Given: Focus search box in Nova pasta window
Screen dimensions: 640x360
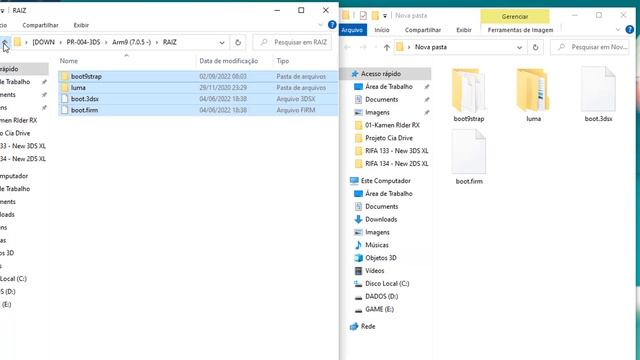Looking at the screenshot, I should [x=590, y=47].
